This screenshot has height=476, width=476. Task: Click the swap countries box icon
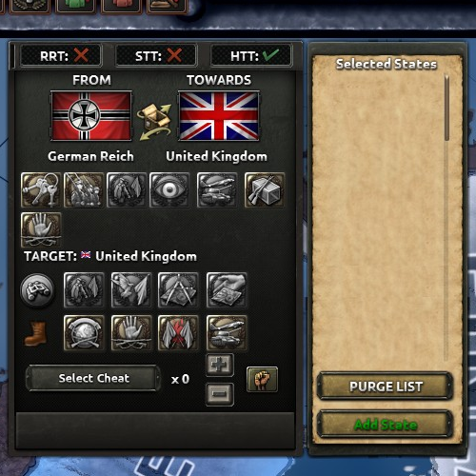154,122
